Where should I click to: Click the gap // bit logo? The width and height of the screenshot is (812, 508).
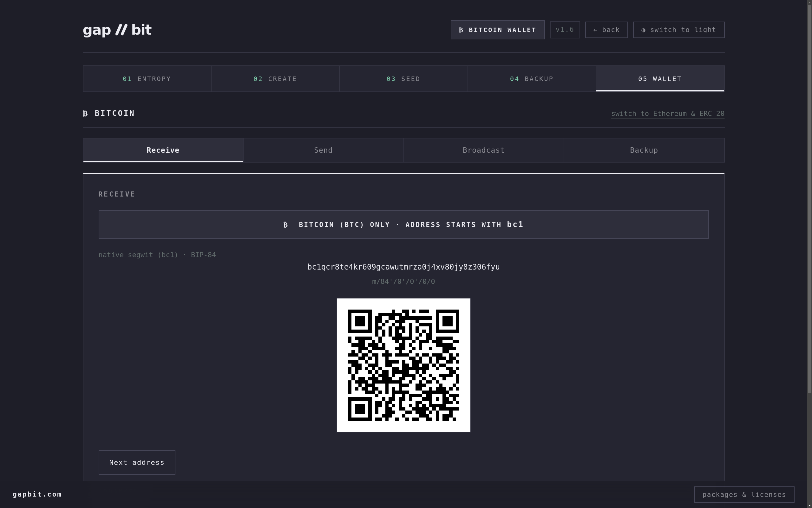pos(117,30)
